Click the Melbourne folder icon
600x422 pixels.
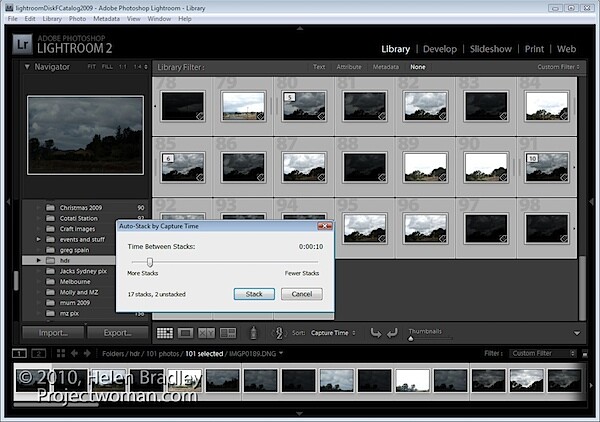[x=50, y=282]
